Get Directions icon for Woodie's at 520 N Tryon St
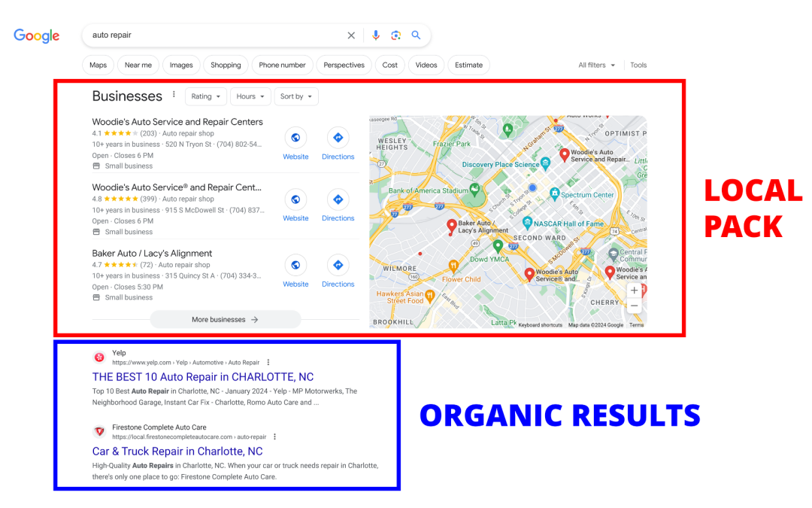Image resolution: width=812 pixels, height=508 pixels. tap(338, 138)
